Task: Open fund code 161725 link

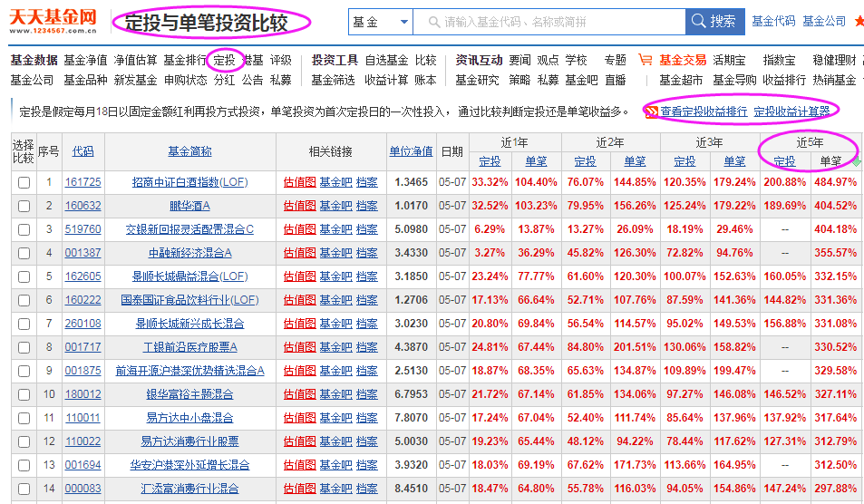Action: 83,182
